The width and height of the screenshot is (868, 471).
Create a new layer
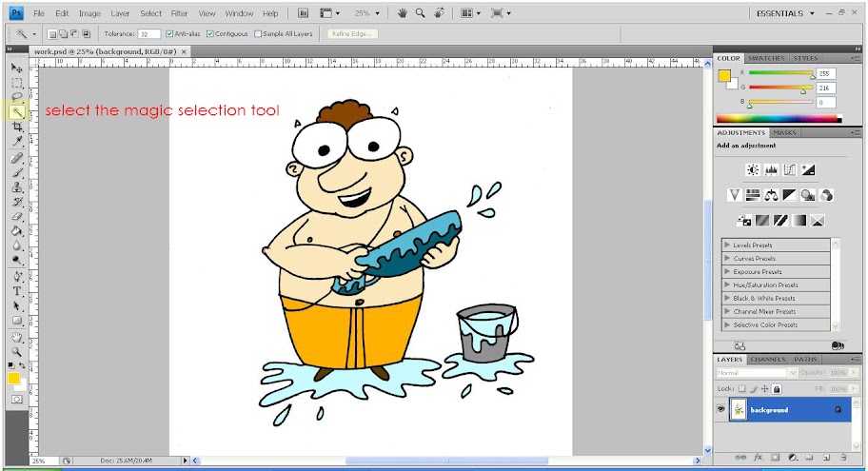coord(826,457)
